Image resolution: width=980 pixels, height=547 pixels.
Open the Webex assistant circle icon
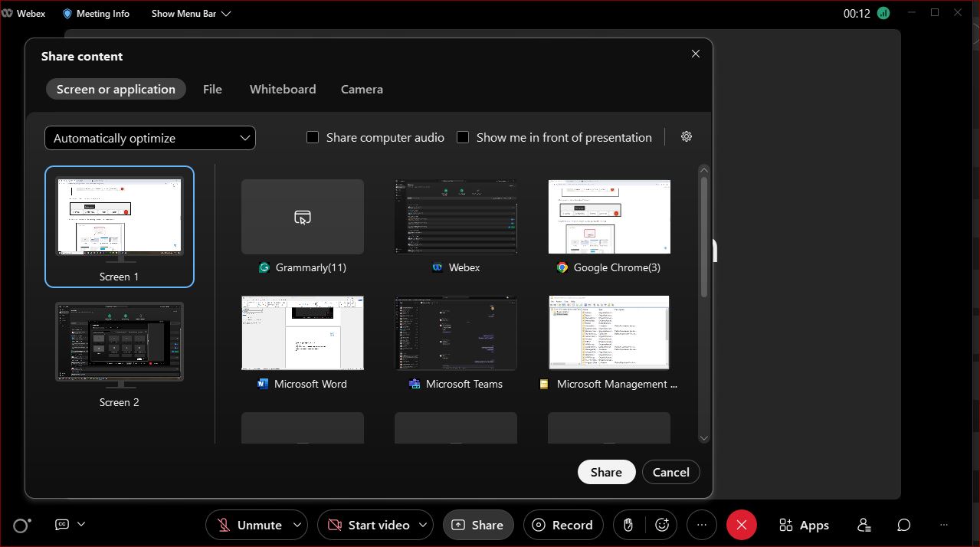pyautogui.click(x=21, y=525)
